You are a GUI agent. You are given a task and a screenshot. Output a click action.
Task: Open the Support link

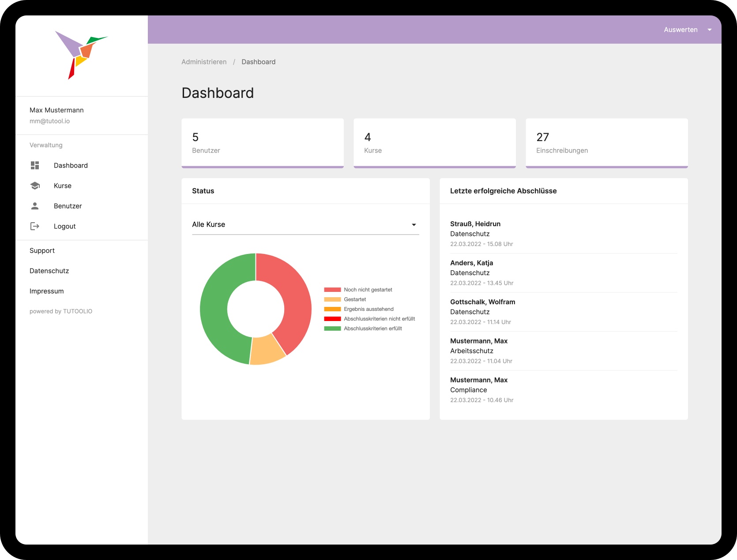tap(42, 250)
